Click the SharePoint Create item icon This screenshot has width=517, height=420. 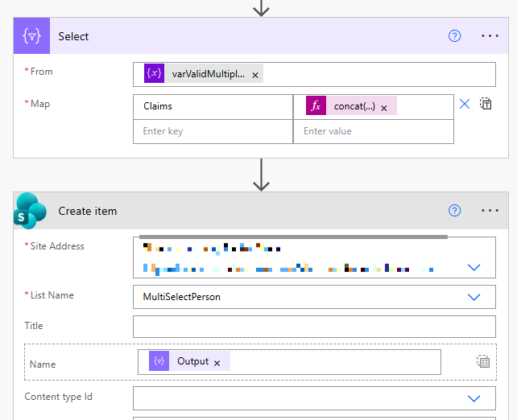coord(32,211)
